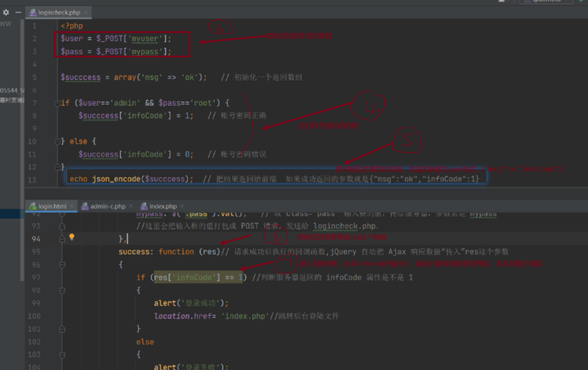Screen dimensions: 588x370
Task: Click the lightbulb quick-fix icon on line 94
Action: tap(72, 237)
